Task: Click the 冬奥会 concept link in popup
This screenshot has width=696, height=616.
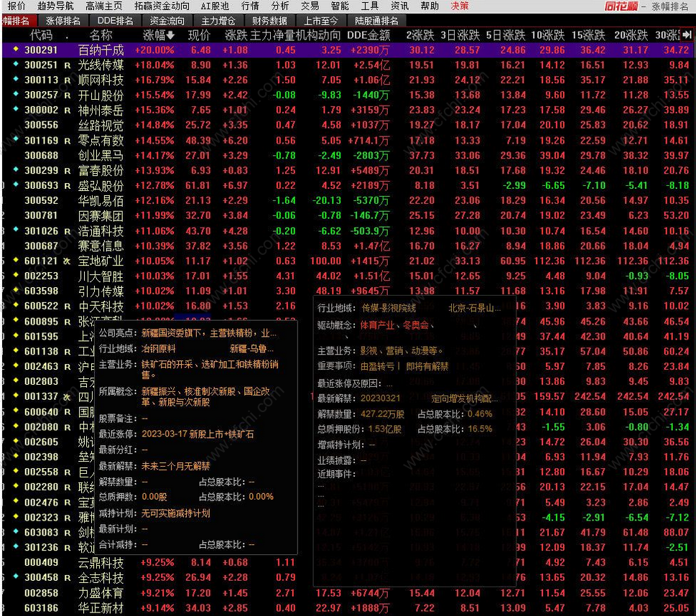Action: pos(416,325)
